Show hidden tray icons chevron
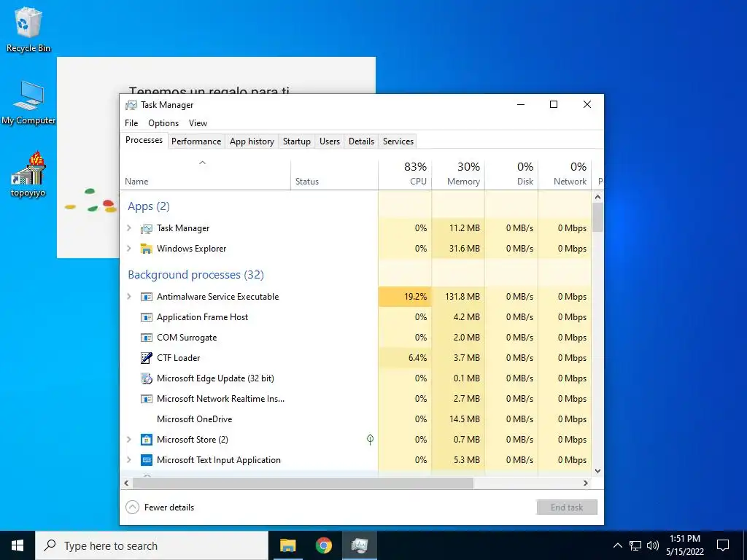The width and height of the screenshot is (747, 560). [x=617, y=545]
